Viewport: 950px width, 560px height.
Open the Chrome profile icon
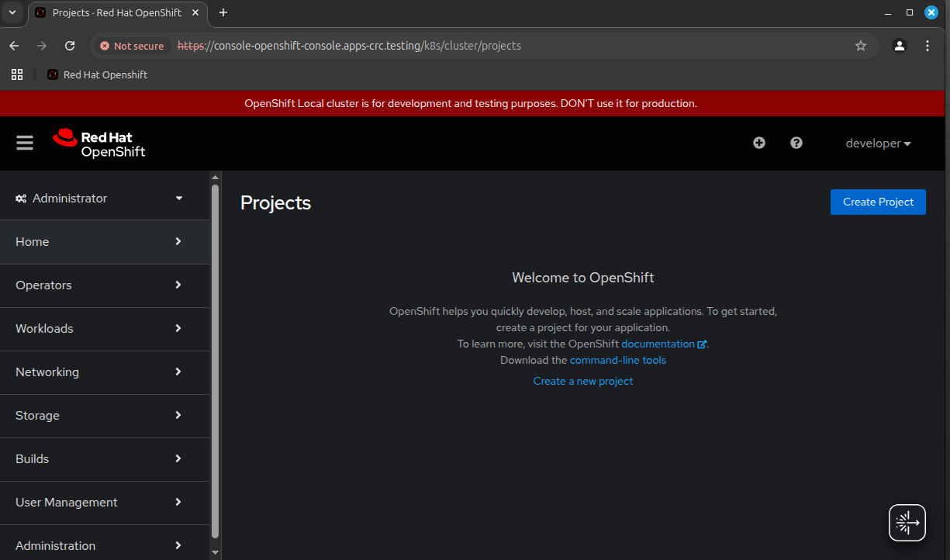[900, 46]
